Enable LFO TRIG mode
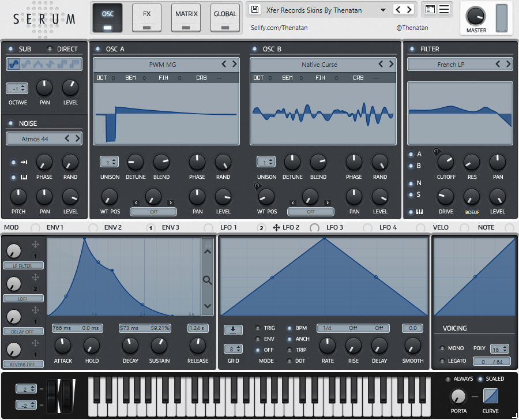 (x=258, y=328)
